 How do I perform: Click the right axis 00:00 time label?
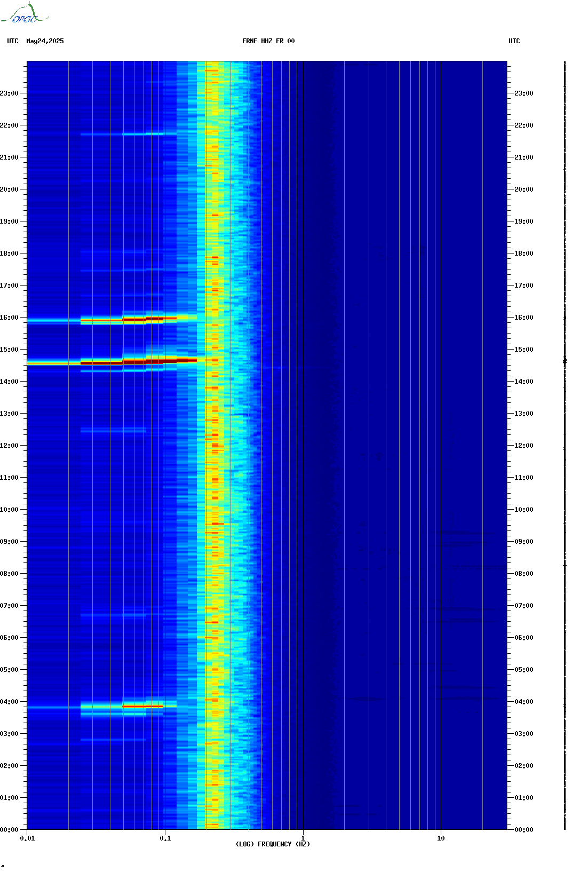(x=524, y=830)
